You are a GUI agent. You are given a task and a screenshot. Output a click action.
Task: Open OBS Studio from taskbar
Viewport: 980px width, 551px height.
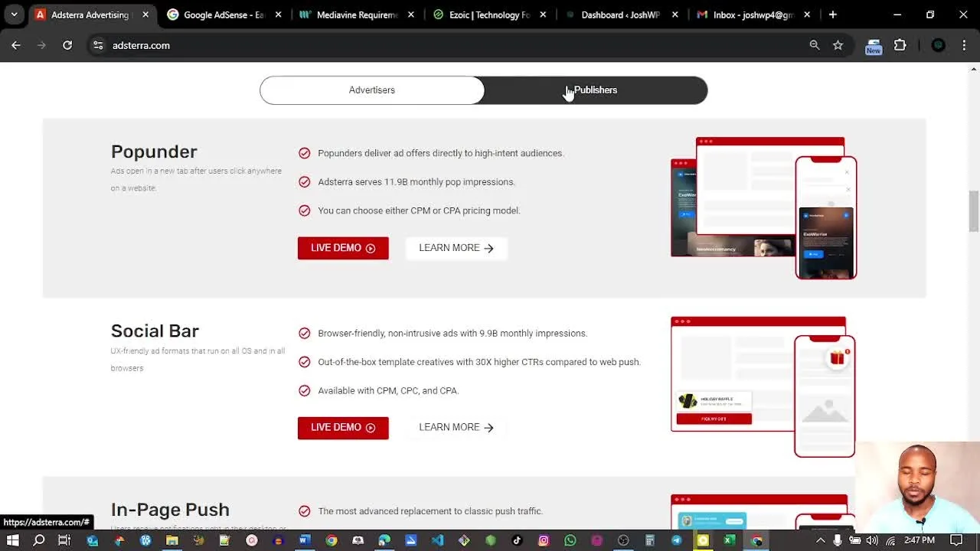pos(623,540)
